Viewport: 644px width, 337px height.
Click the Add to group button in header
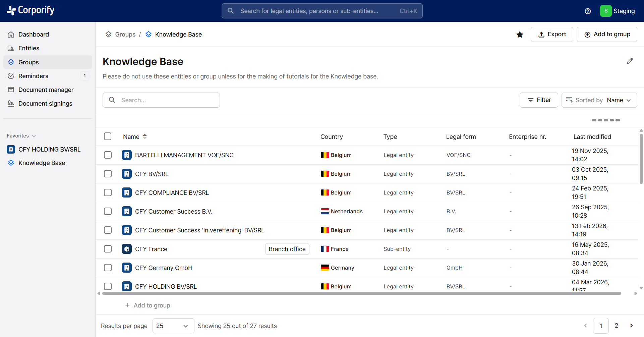[x=607, y=34]
